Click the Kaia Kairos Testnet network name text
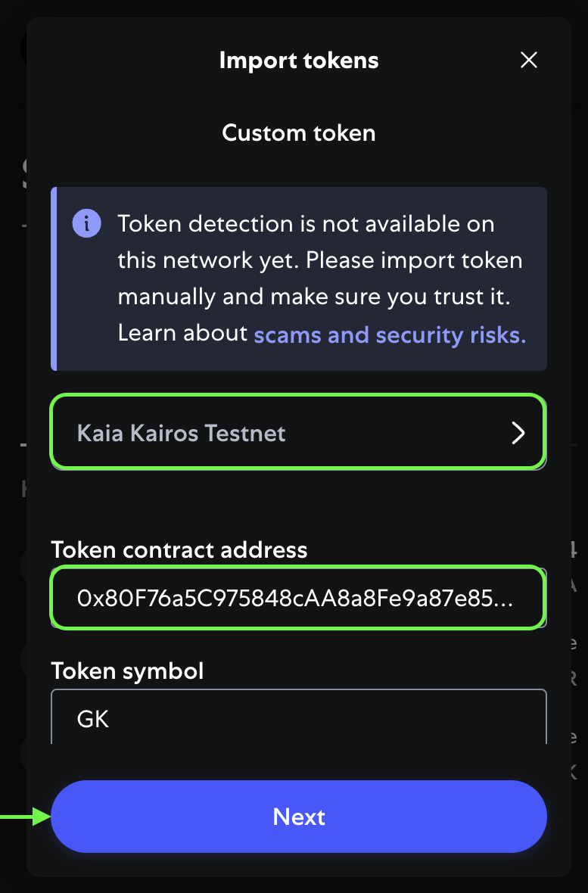Viewport: 588px width, 893px height. pos(181,434)
